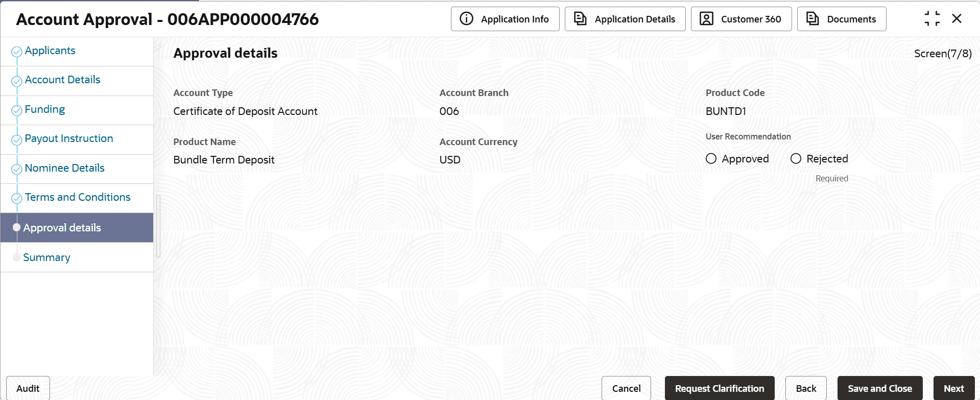Open the Account Details step
This screenshot has height=400, width=980.
point(62,80)
